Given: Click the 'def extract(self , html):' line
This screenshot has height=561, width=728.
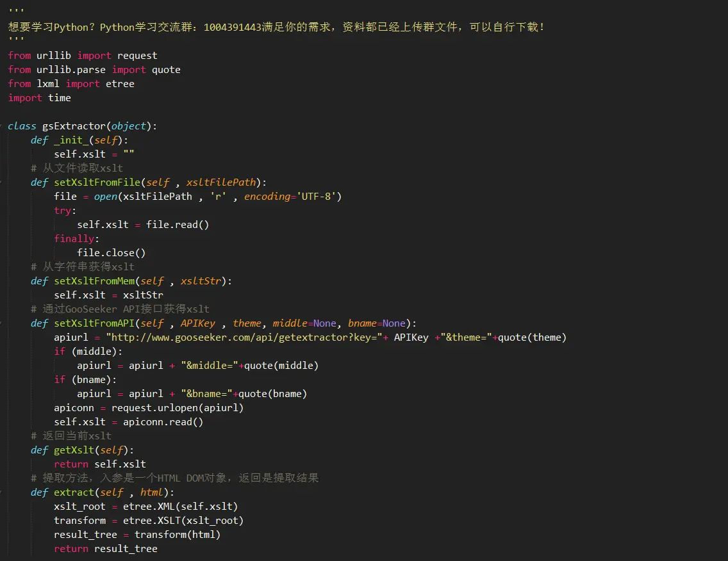Looking at the screenshot, I should click(x=103, y=492).
